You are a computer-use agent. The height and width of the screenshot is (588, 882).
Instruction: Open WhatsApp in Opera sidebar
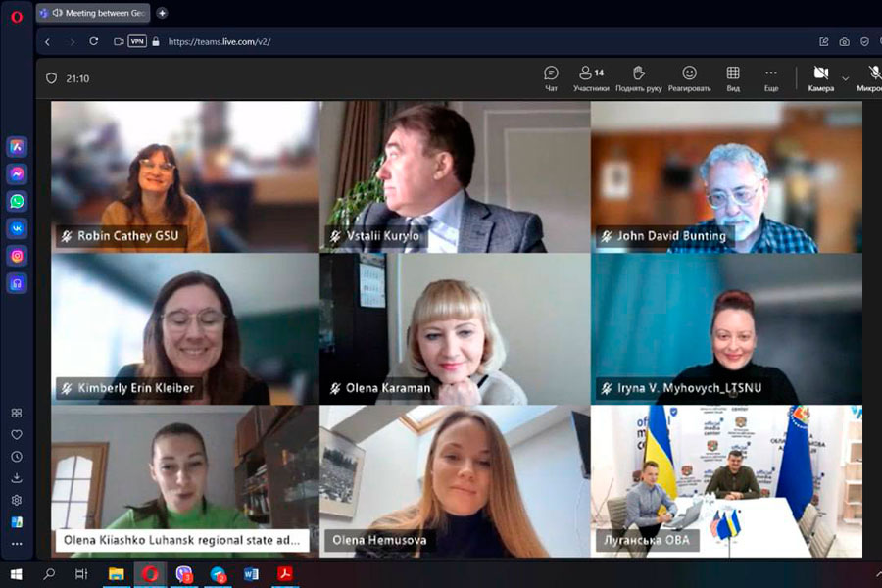click(x=17, y=202)
